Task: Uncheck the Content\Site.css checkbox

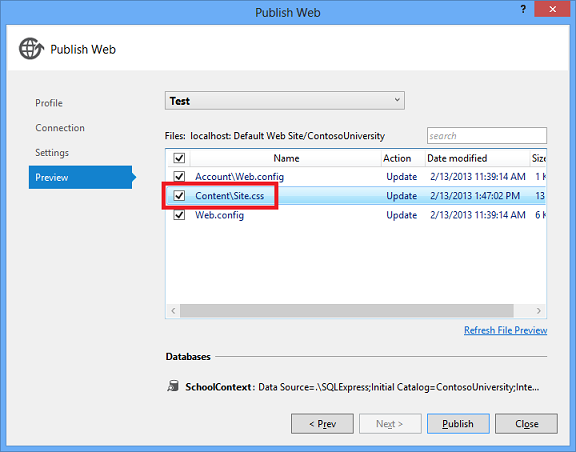Action: coord(179,195)
